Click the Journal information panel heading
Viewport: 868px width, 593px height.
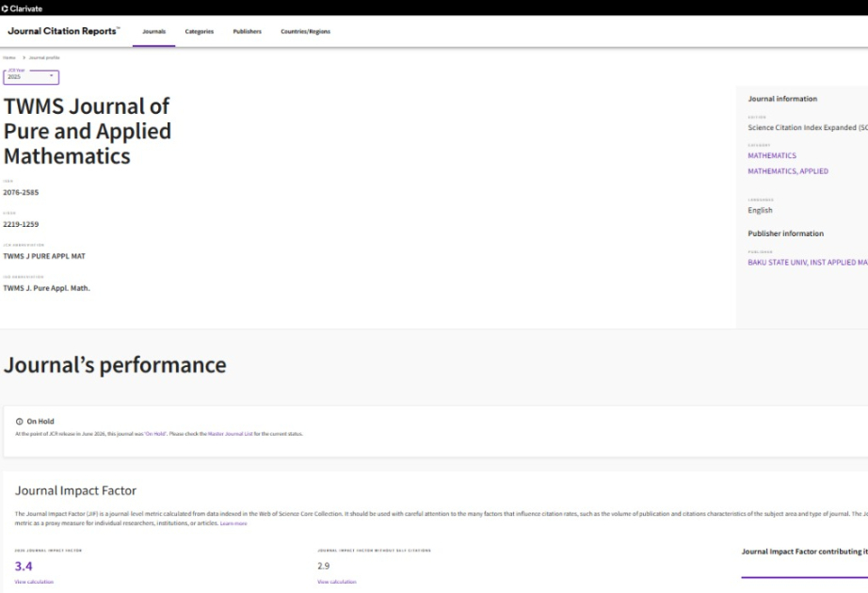(782, 99)
